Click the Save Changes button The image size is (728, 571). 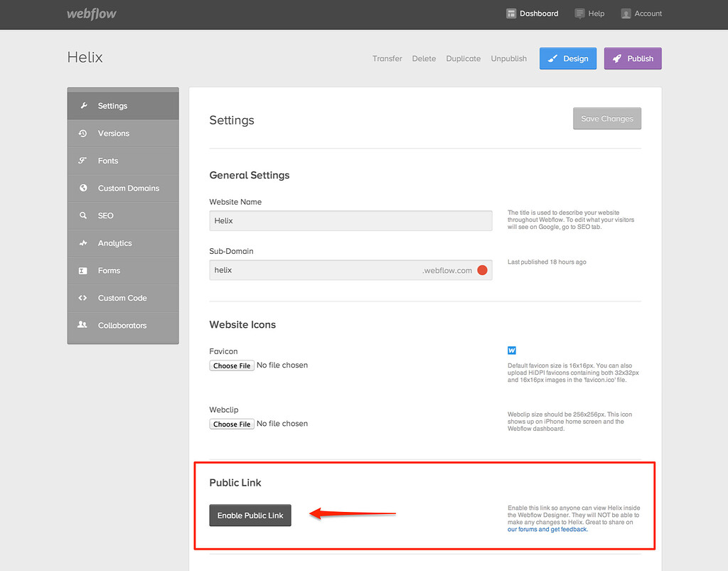coord(607,119)
